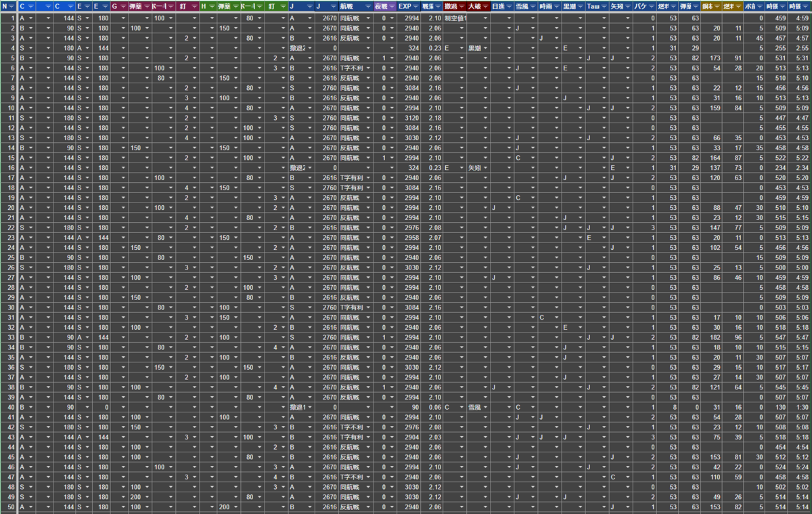Open row 17's 航戦 dropdown showing T字有利
Viewport: 812px width, 514px height.
[367, 177]
